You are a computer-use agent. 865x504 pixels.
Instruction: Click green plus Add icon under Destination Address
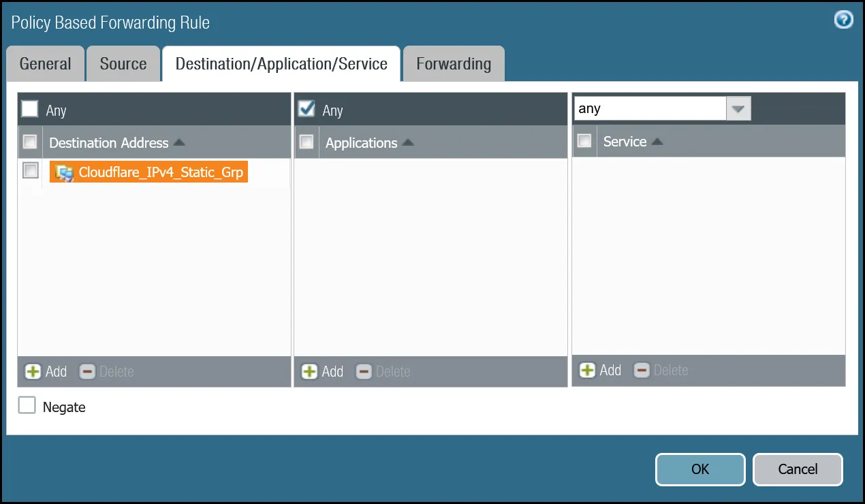tap(33, 372)
